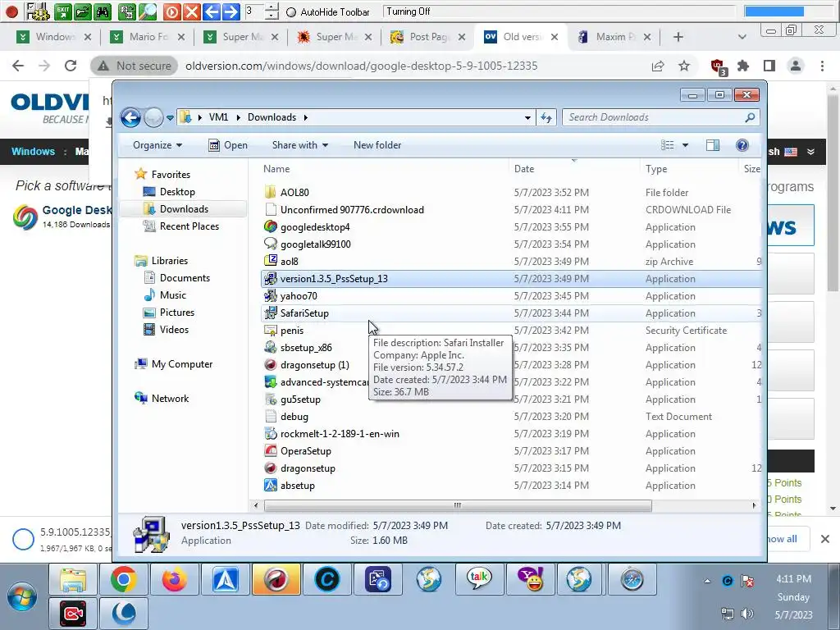Open Desktop in the Favorites pane
Image resolution: width=840 pixels, height=630 pixels.
177,192
